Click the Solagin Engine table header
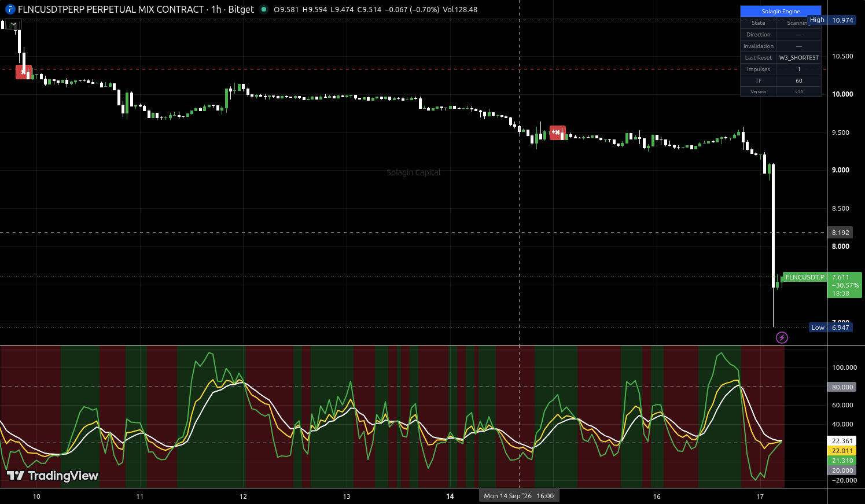Screen dimensions: 865x504 point(781,11)
